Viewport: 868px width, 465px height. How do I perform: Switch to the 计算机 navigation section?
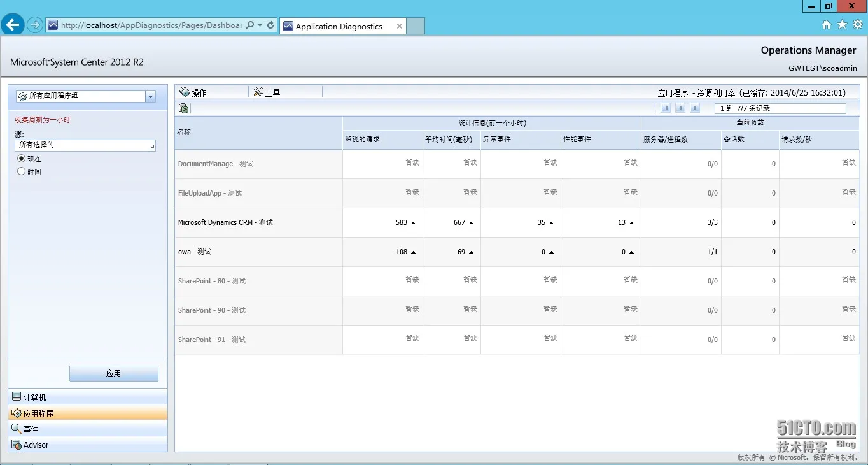(x=88, y=397)
